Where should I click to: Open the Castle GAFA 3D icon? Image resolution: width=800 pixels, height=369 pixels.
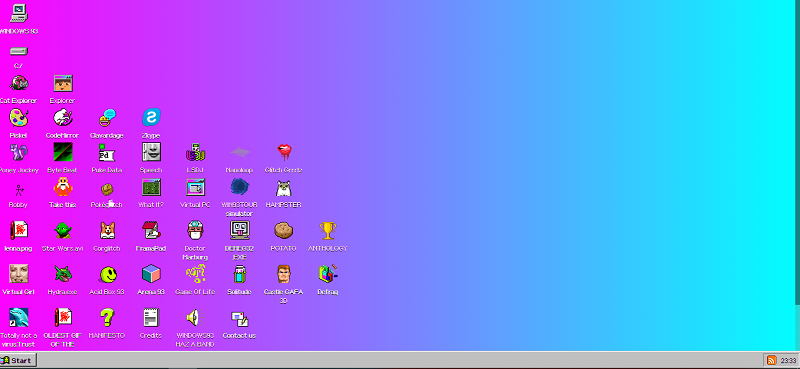pyautogui.click(x=284, y=274)
